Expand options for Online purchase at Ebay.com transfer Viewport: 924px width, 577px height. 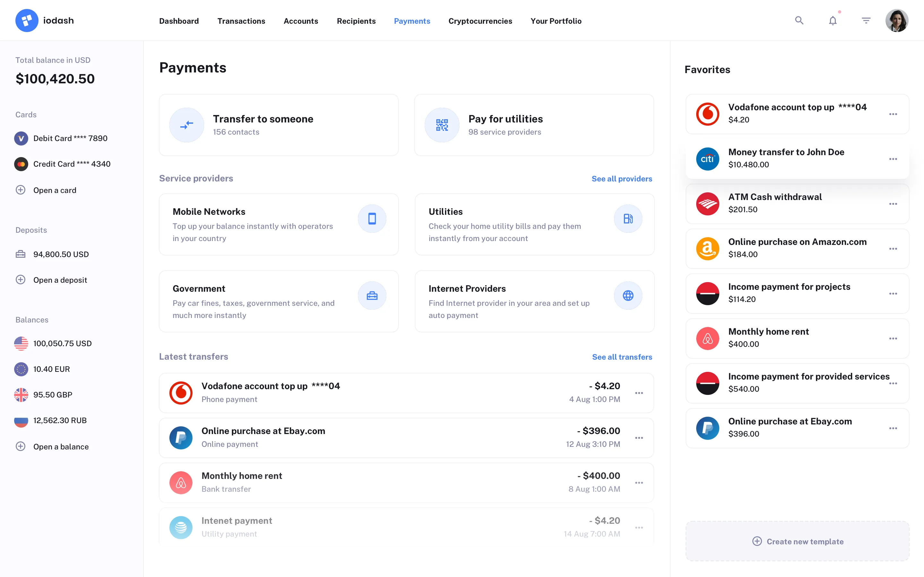coord(639,438)
